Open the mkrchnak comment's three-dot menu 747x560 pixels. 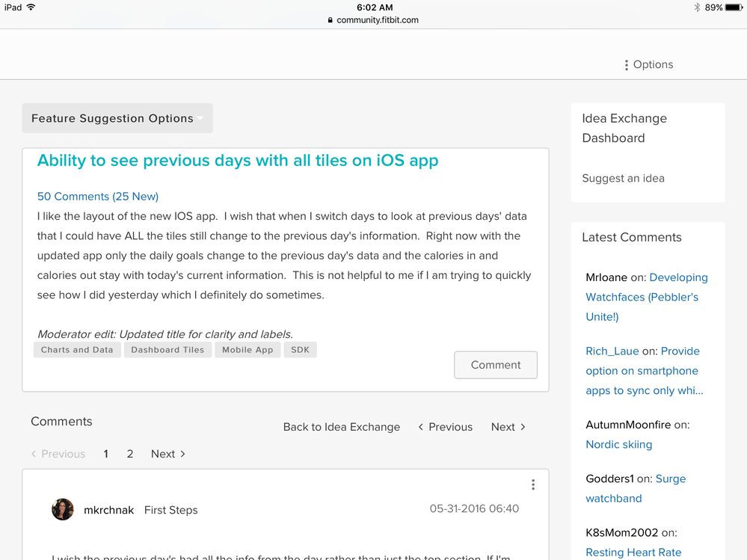click(533, 484)
